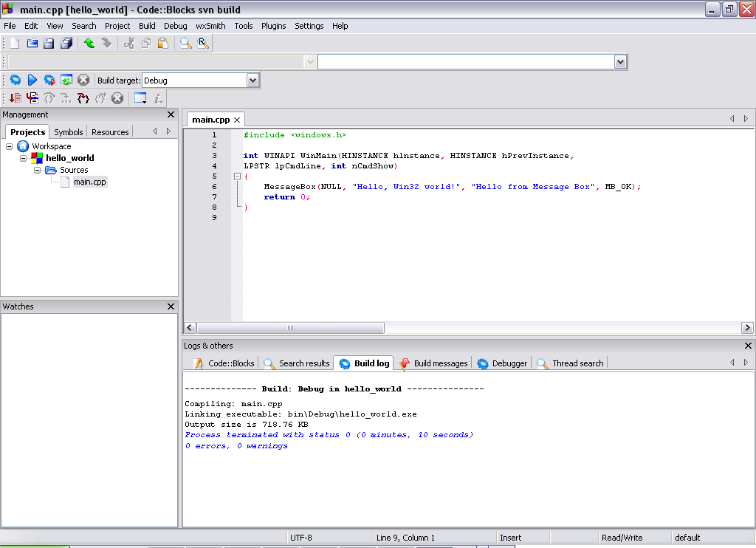Open the Build target dropdown
This screenshot has width=756, height=548.
[x=252, y=80]
